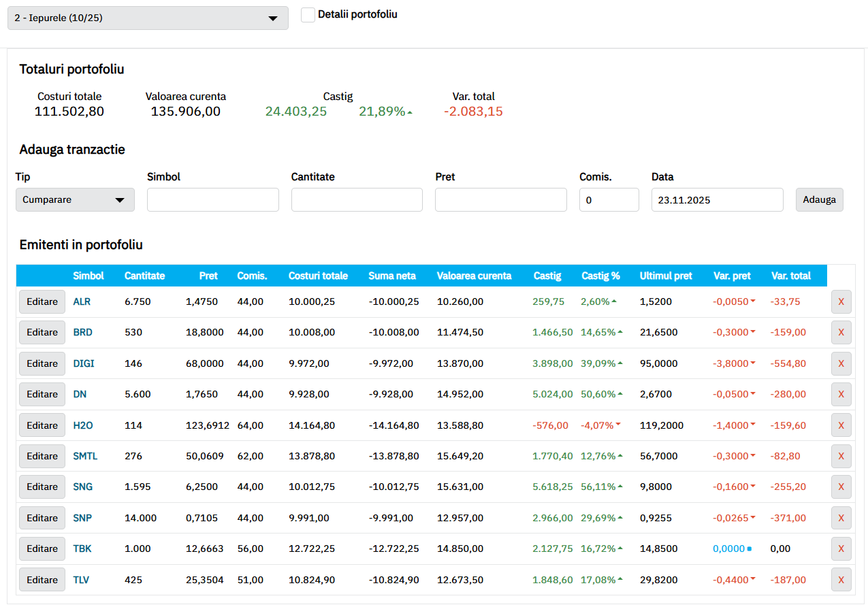This screenshot has height=607, width=868.
Task: Delete the BRD row via X
Action: pyautogui.click(x=841, y=332)
